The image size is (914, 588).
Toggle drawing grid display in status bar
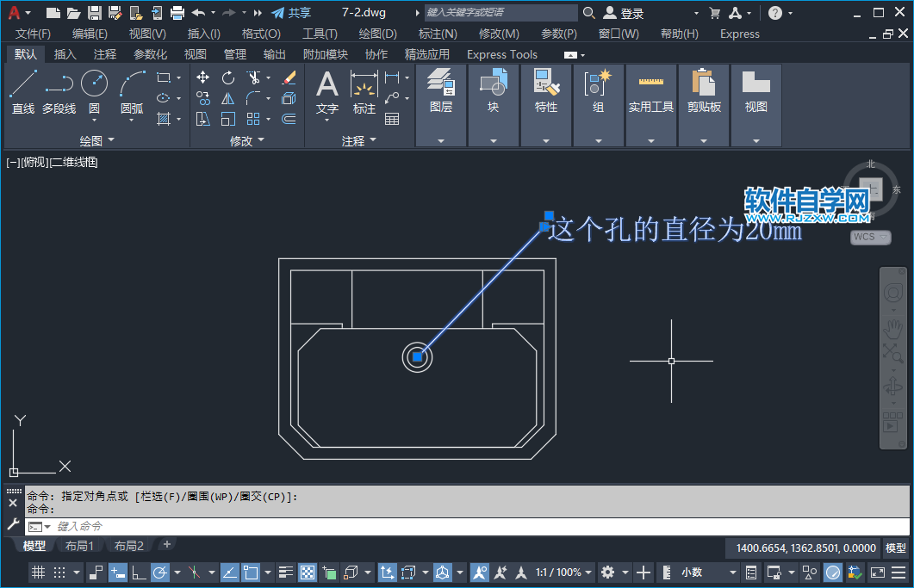point(38,573)
